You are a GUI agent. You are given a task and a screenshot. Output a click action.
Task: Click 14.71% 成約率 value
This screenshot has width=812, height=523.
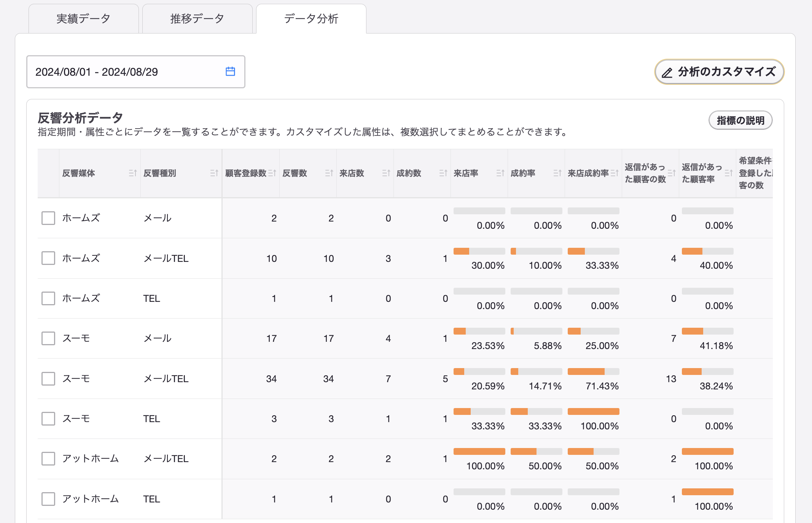(x=545, y=386)
